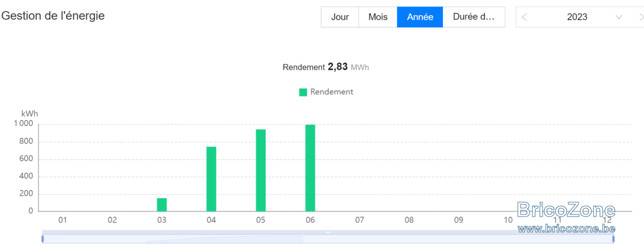Switch to the Jour tab
This screenshot has height=252, width=644.
[340, 17]
